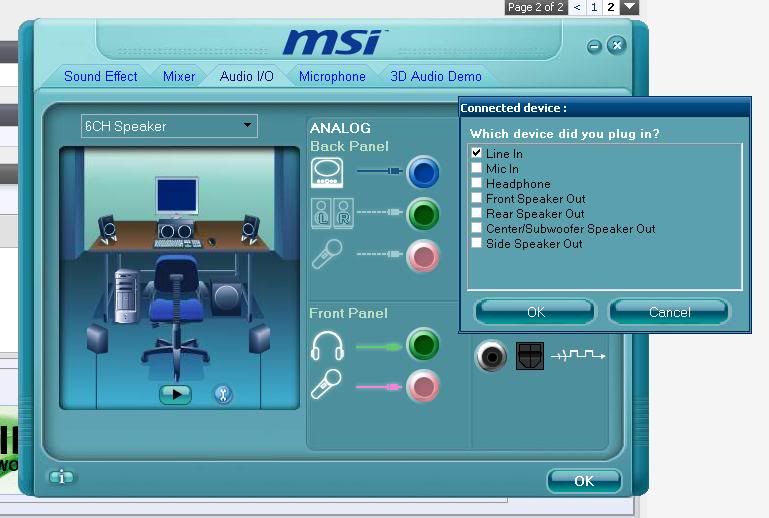This screenshot has height=518, width=769.
Task: Tick the Center/Subwoofer Speaker Out checkbox
Action: coord(477,229)
